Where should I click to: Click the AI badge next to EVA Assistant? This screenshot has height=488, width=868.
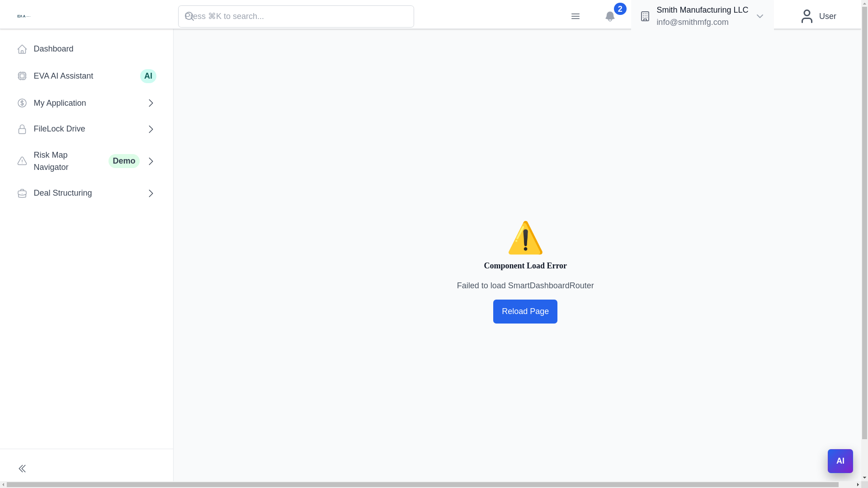148,76
